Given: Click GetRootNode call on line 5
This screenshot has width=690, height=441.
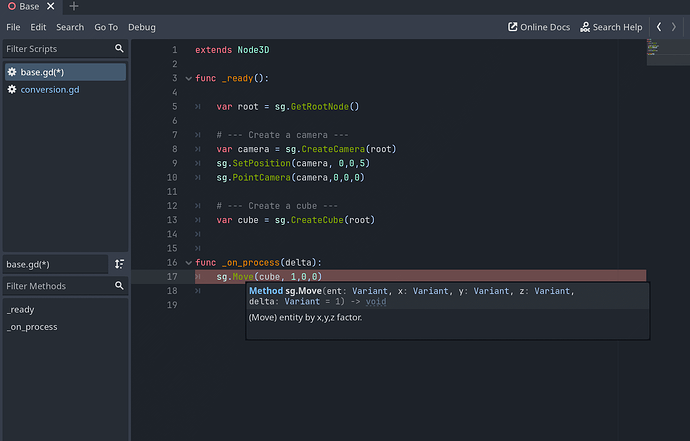Looking at the screenshot, I should [x=320, y=107].
